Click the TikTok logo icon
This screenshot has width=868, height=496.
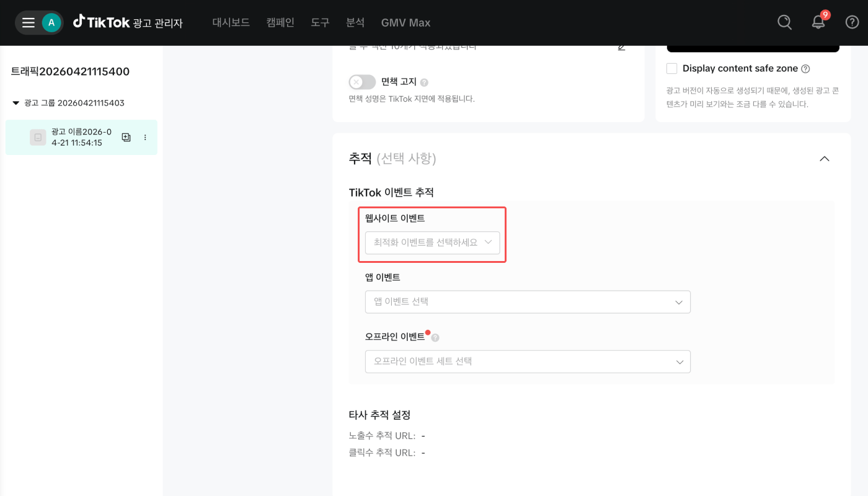pyautogui.click(x=79, y=22)
